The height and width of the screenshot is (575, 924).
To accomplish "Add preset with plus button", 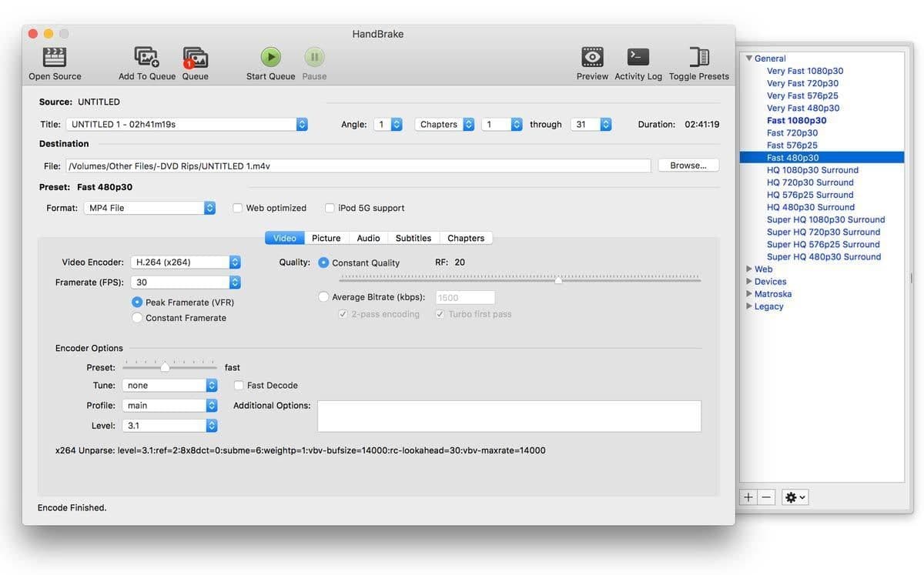I will click(748, 497).
